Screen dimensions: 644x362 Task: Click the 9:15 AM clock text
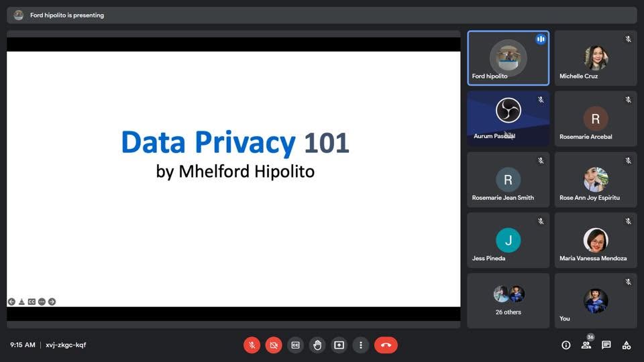(23, 345)
